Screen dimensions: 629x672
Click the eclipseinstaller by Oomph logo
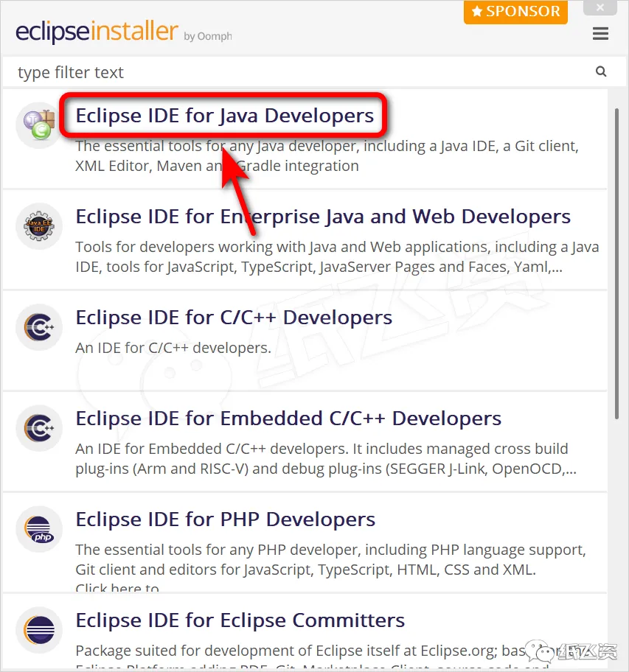[x=123, y=32]
